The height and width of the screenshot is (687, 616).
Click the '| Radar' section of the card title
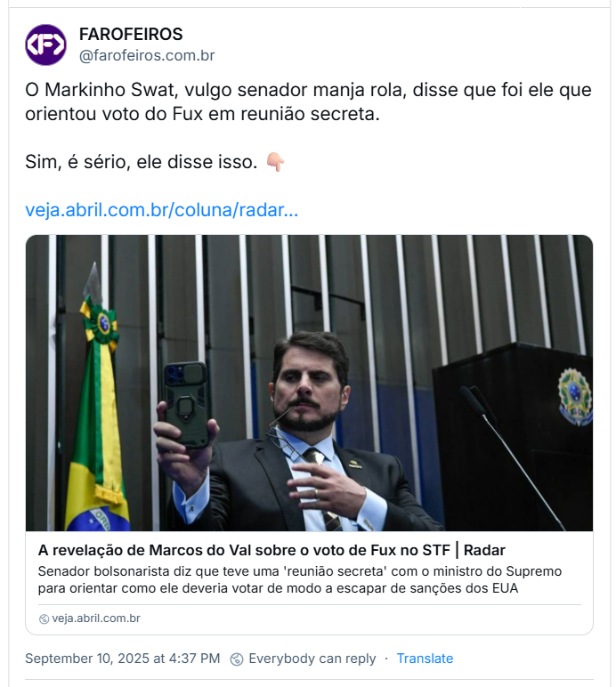pyautogui.click(x=480, y=550)
